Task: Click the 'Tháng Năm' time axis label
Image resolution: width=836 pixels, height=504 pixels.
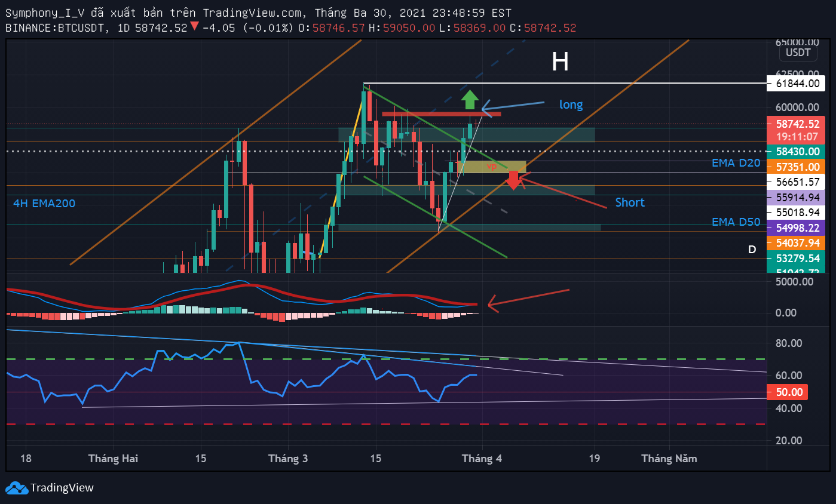Action: pos(669,459)
